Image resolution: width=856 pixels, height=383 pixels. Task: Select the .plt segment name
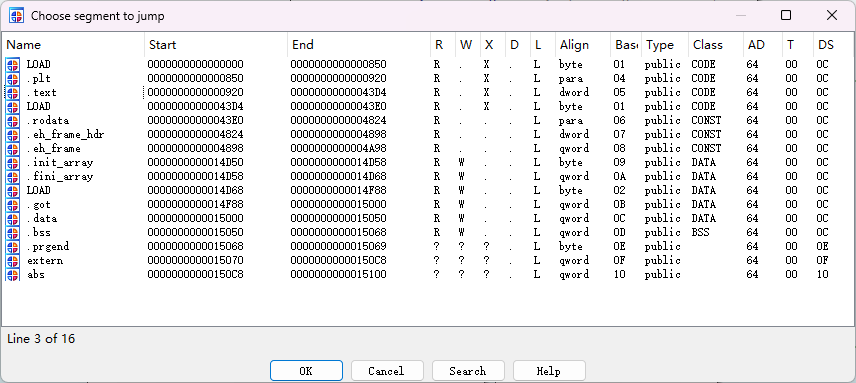point(39,79)
